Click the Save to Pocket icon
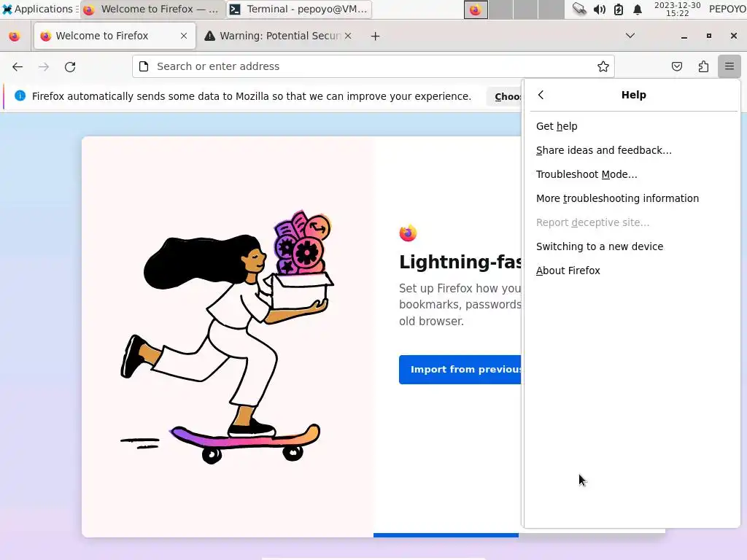The height and width of the screenshot is (560, 747). (x=676, y=66)
